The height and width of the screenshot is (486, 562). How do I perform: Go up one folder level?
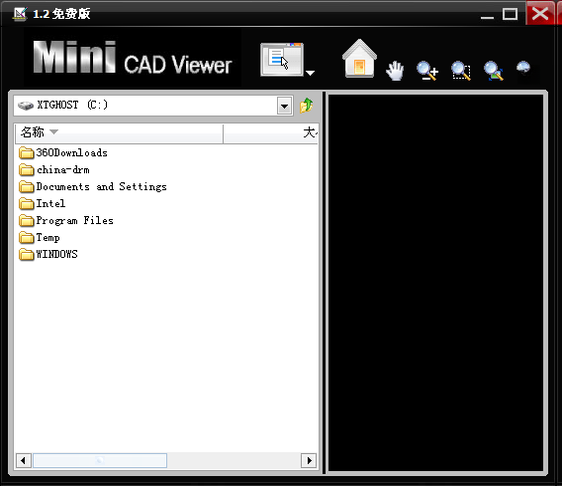coord(306,105)
